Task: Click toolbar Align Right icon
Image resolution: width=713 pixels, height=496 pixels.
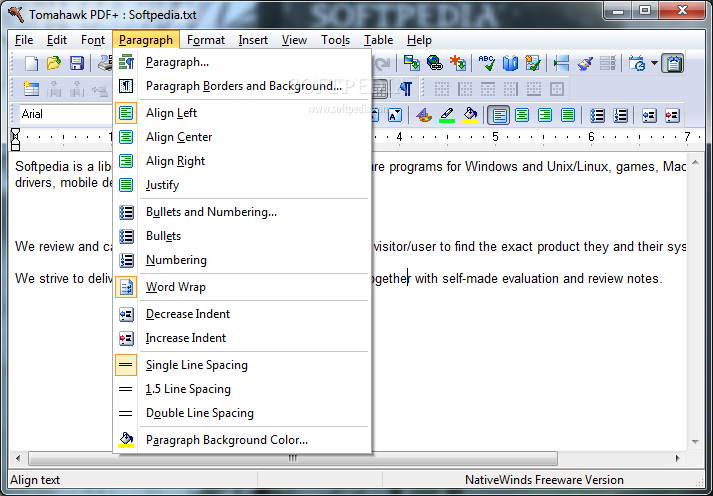Action: (545, 115)
